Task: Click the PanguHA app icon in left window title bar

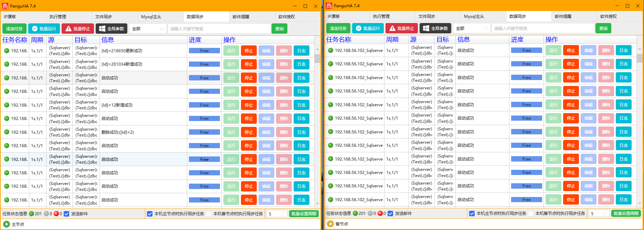Action: (x=5, y=6)
